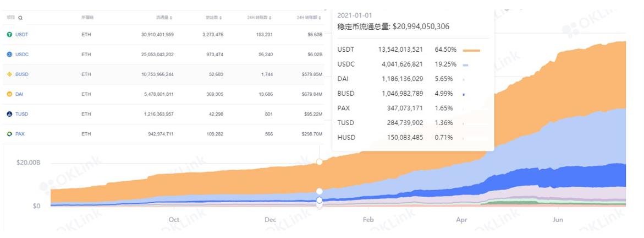644x238 pixels.
Task: Click tooltip USDC share 19.25%
Action: tap(445, 64)
